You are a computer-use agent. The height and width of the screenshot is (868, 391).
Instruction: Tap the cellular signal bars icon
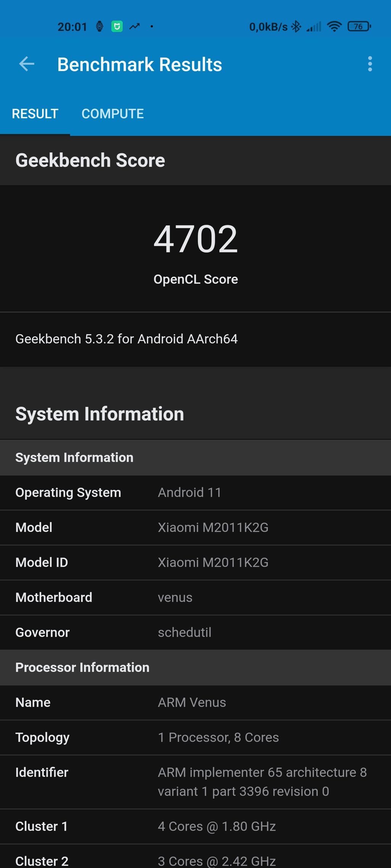coord(314,27)
